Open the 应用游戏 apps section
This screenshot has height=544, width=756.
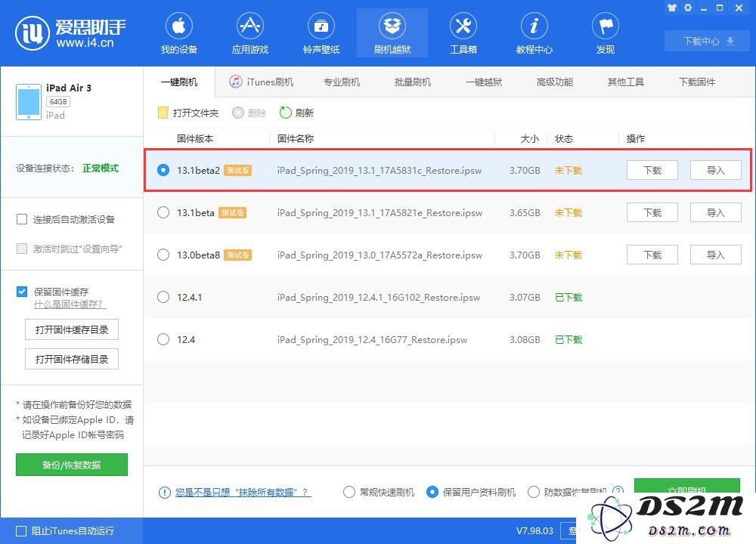tap(249, 34)
